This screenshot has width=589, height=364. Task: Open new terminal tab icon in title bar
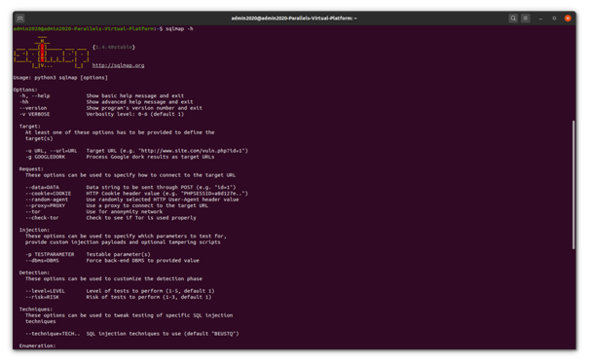[20, 18]
